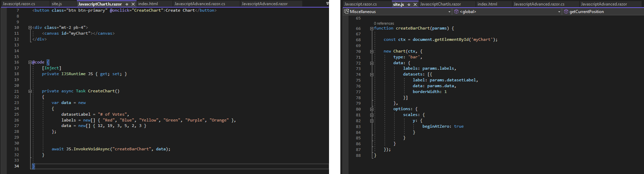Image resolution: width=644 pixels, height=174 pixels.
Task: Close the JavascriptChartJs.razor tab in left editor
Action: pyautogui.click(x=133, y=4)
